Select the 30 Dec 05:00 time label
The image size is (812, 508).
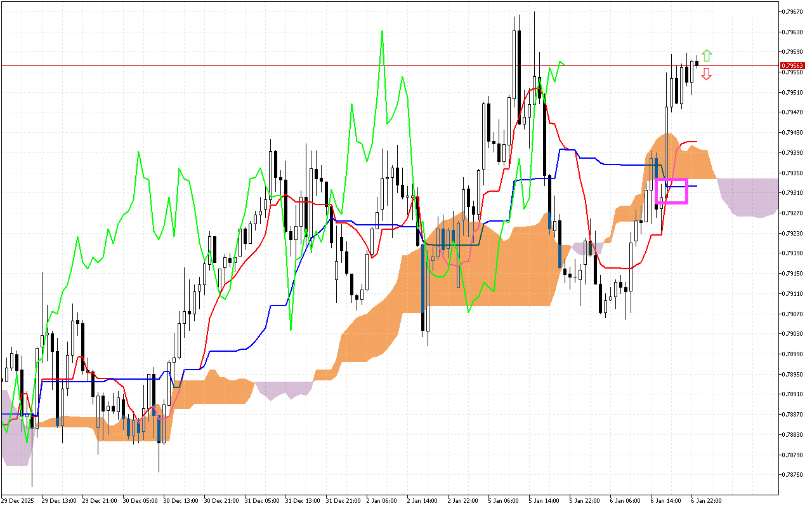[x=141, y=501]
